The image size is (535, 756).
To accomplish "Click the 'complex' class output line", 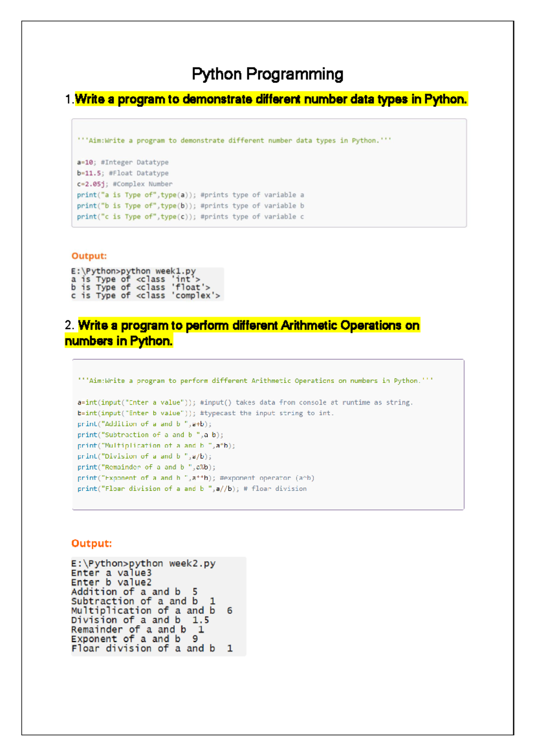I will [145, 296].
